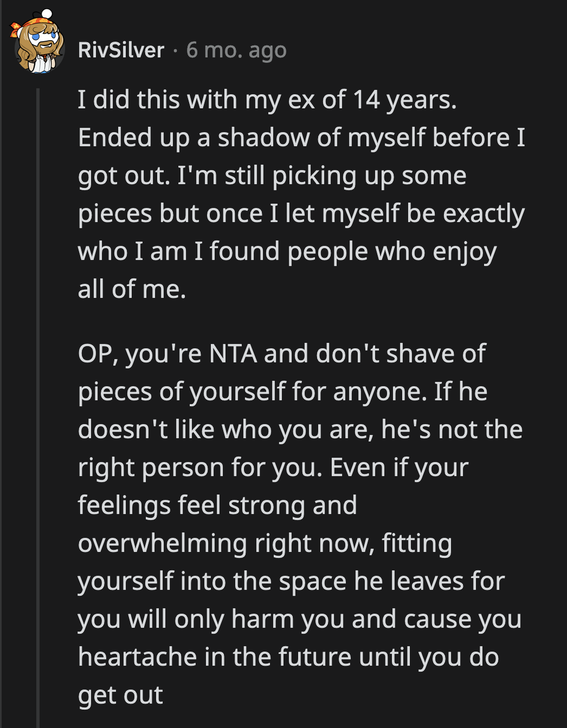Click the word "NTA" in the comment
The height and width of the screenshot is (728, 567).
[233, 354]
